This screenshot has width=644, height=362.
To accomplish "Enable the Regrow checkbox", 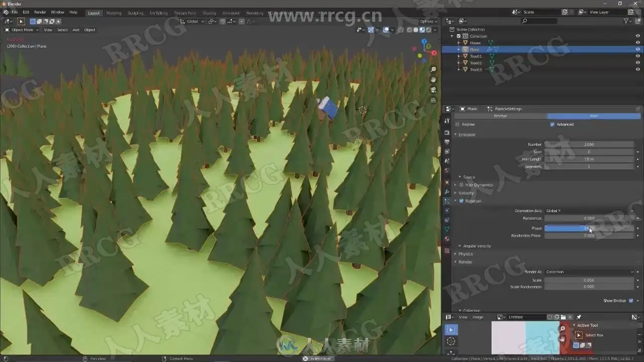I will [457, 124].
